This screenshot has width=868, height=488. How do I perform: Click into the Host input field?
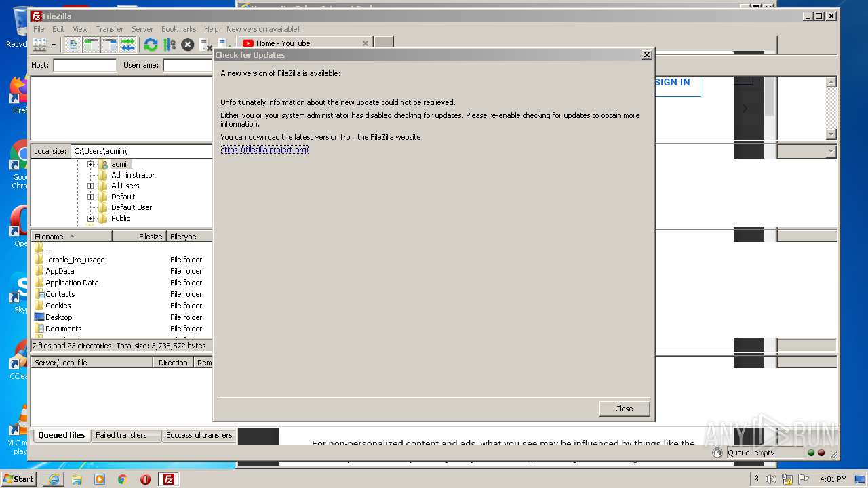tap(85, 65)
